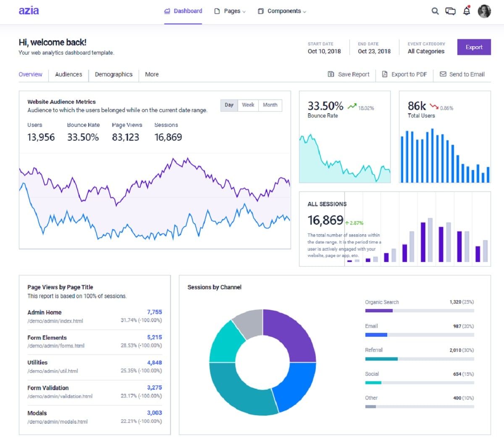Expand the Pages dropdown menu
This screenshot has height=440, width=504.
pos(230,11)
